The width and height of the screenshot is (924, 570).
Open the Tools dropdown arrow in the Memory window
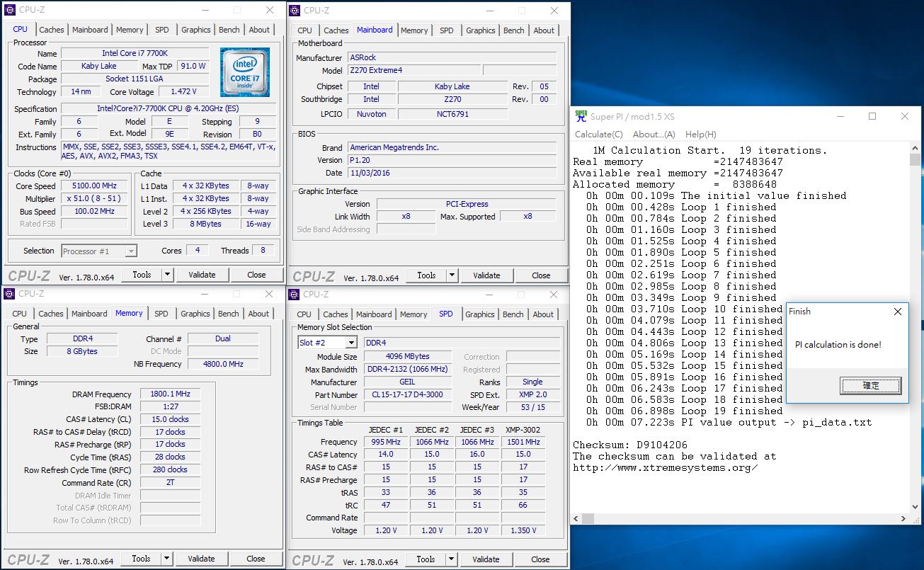click(167, 559)
